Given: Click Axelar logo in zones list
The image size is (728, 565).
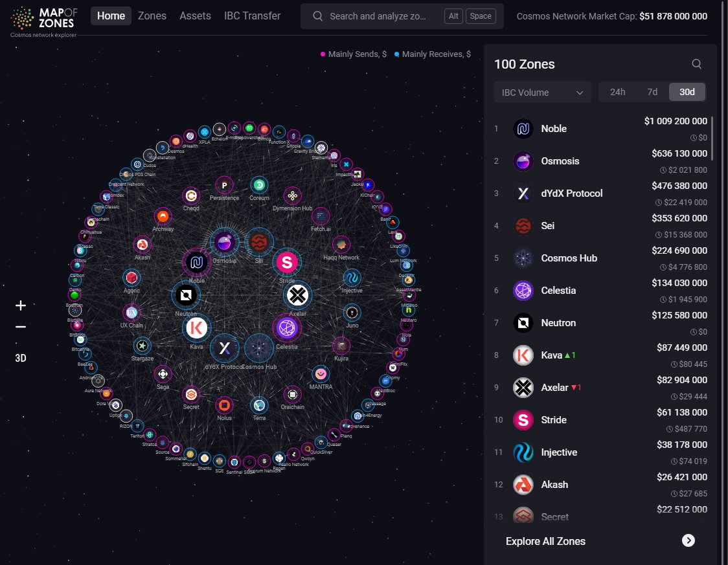Looking at the screenshot, I should (x=523, y=387).
